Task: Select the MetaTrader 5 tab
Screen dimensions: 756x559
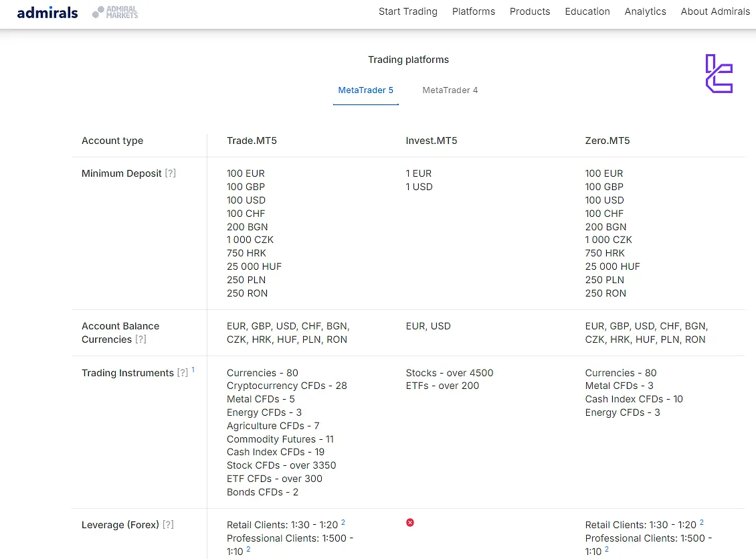Action: 365,90
